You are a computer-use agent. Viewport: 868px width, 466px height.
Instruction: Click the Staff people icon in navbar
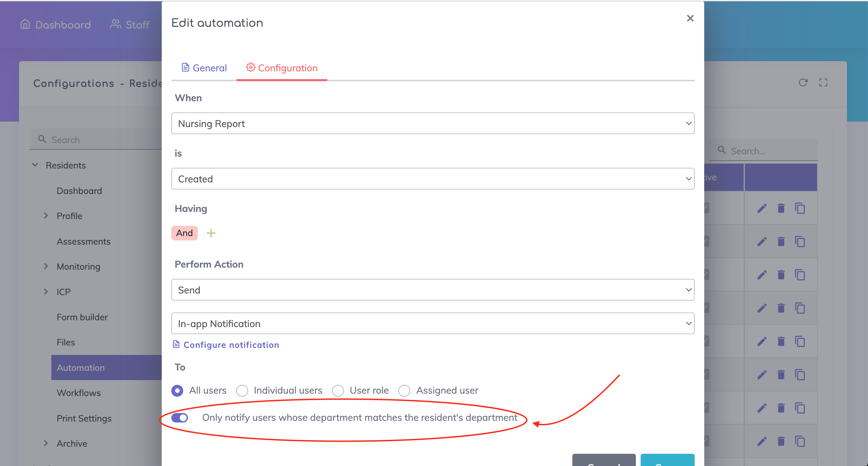[116, 24]
